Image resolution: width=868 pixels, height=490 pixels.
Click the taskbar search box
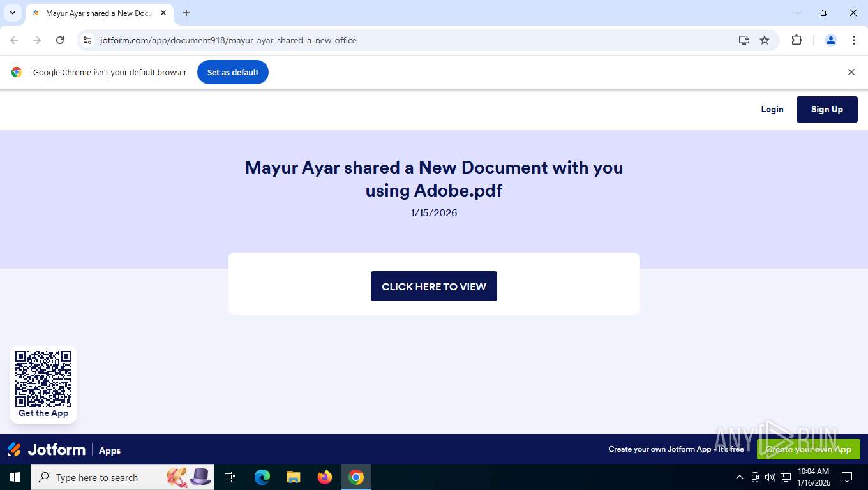(x=123, y=477)
